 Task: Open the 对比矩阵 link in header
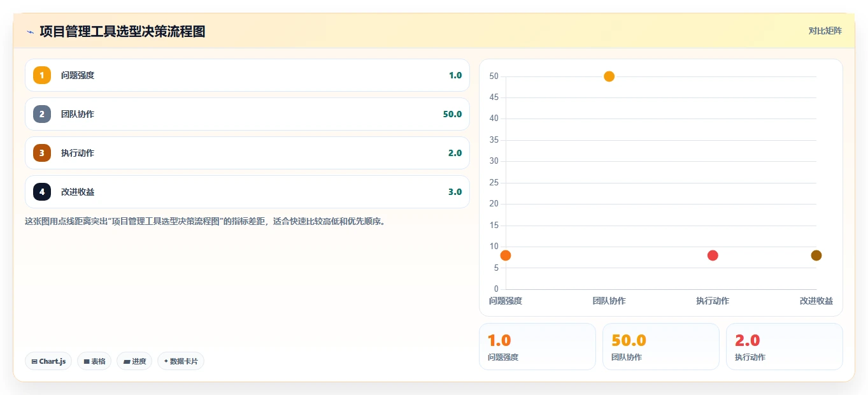825,31
